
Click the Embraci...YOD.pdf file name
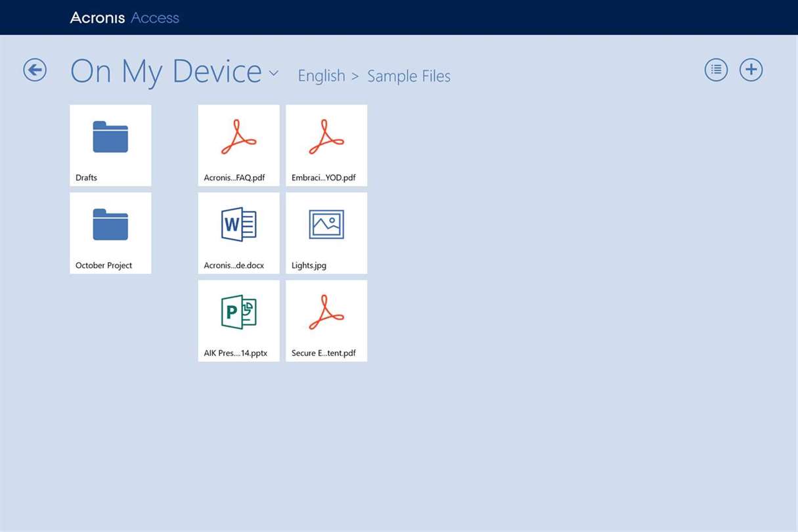tap(323, 177)
